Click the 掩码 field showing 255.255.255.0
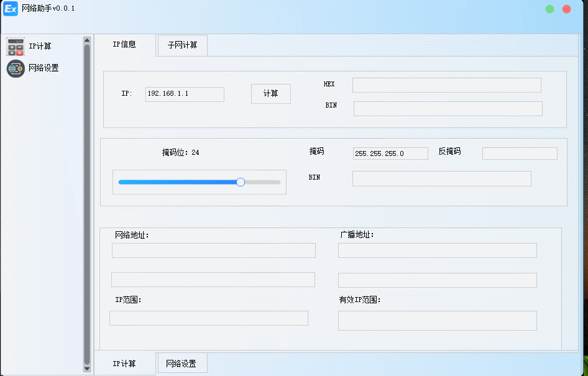 390,154
